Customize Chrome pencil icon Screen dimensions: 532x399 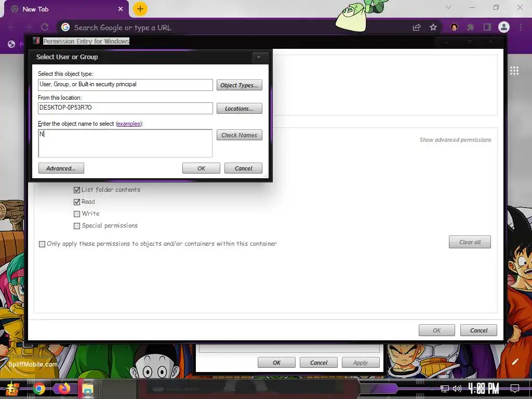(x=515, y=362)
